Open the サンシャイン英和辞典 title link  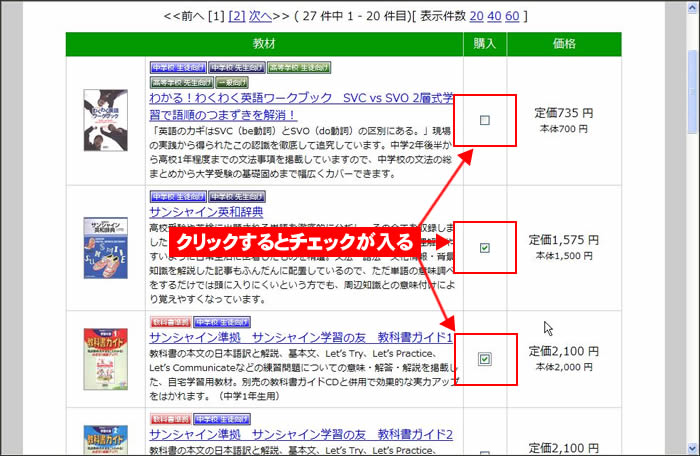pyautogui.click(x=206, y=211)
